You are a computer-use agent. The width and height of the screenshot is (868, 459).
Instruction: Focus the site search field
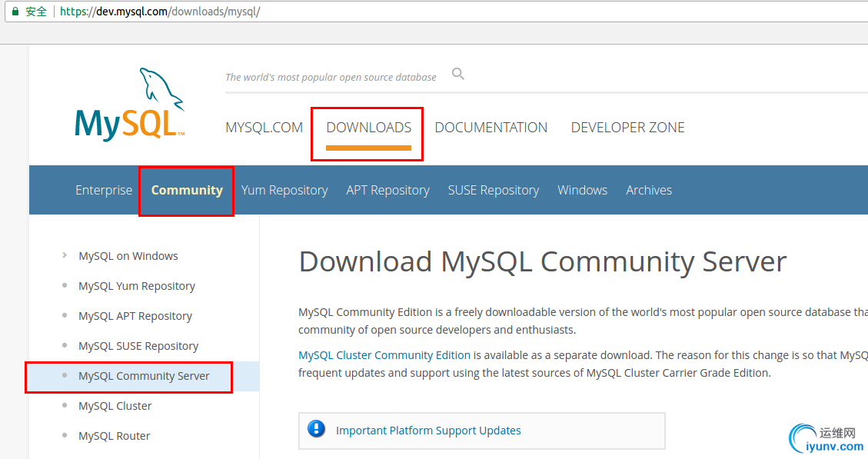click(331, 77)
